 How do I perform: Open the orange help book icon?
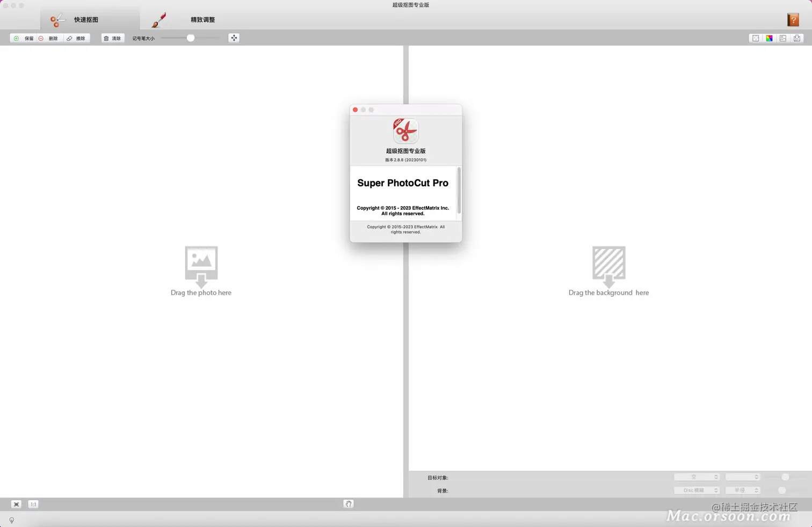pyautogui.click(x=793, y=20)
